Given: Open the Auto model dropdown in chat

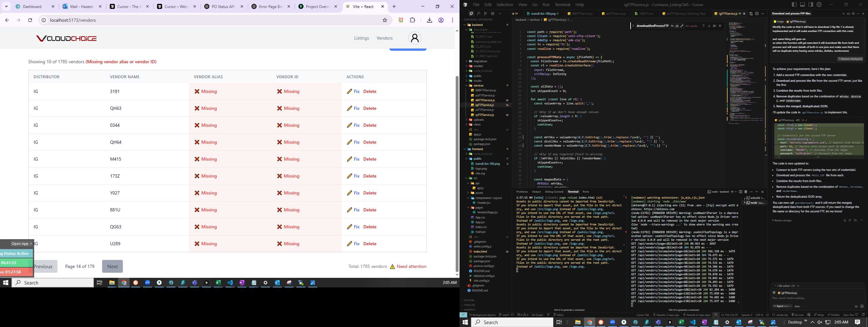Looking at the screenshot, I should click(x=797, y=307).
